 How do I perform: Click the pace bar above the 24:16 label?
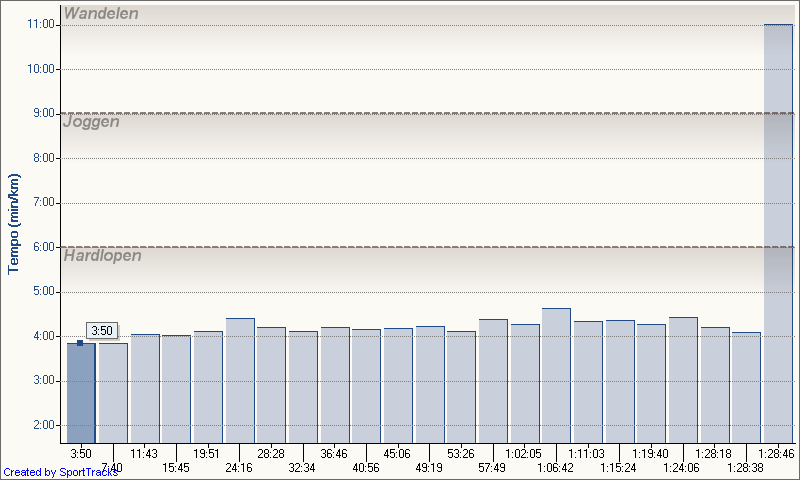[240, 381]
